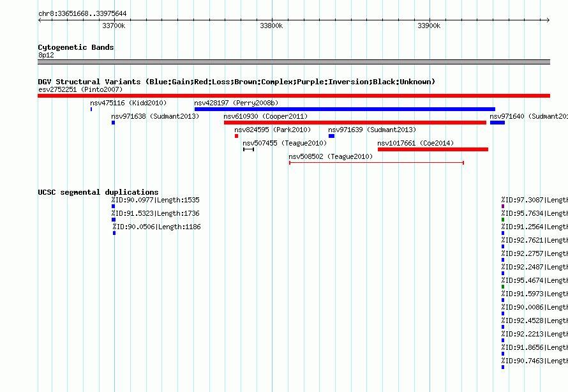Select the Cytogenetic Bands track title
This screenshot has width=568, height=392.
tap(76, 47)
